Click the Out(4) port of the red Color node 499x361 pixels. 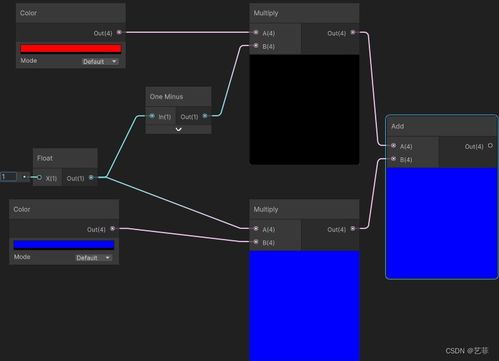click(x=119, y=32)
